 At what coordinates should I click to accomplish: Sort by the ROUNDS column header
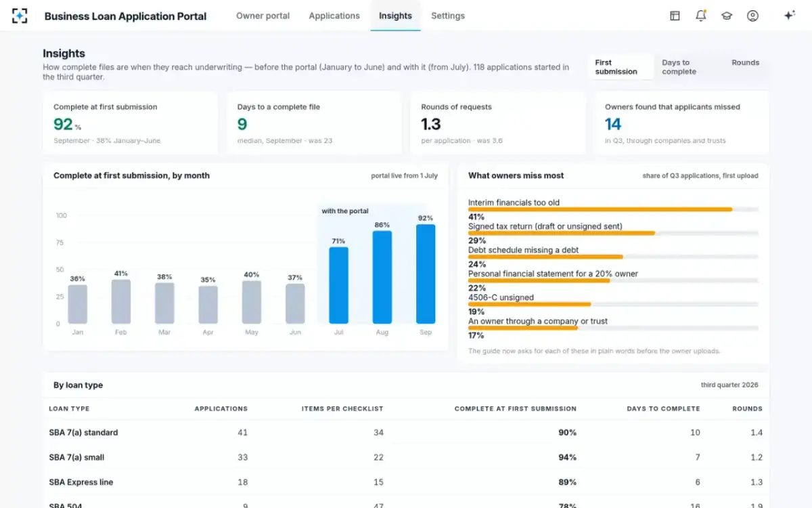[x=747, y=408]
